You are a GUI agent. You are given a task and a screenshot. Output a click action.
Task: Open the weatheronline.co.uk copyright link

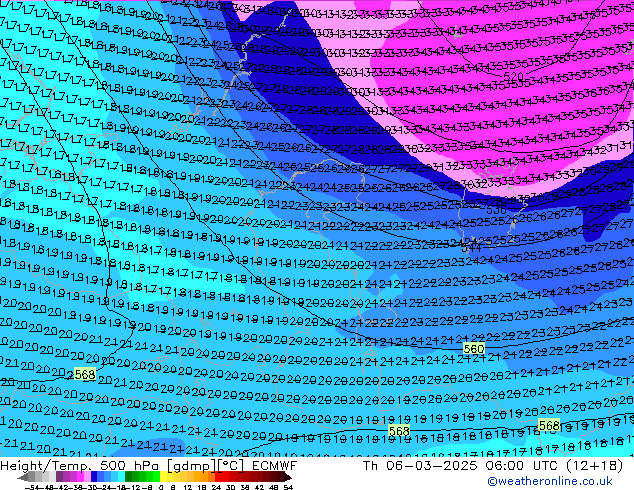coord(549,481)
